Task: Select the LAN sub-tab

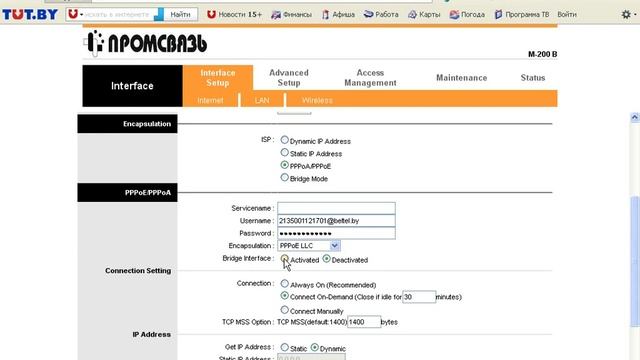Action: click(x=262, y=100)
